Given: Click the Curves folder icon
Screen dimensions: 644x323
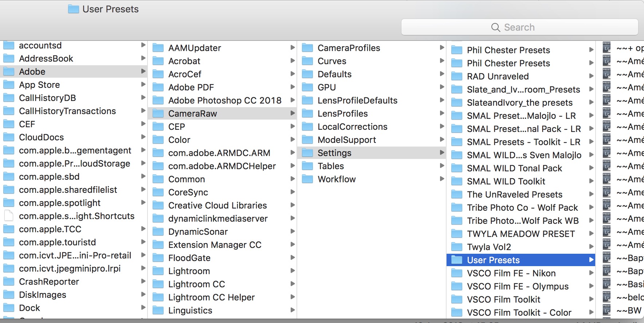Looking at the screenshot, I should [307, 61].
